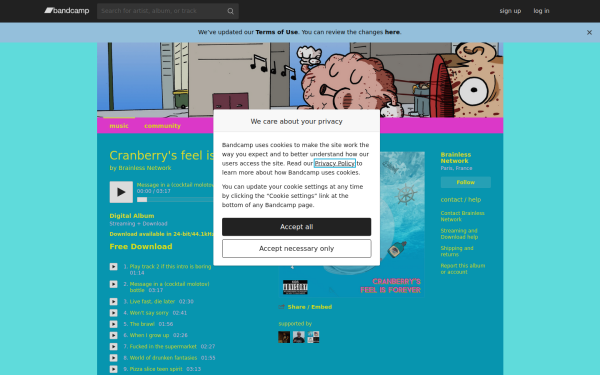
Task: Click the Free Download link
Action: pyautogui.click(x=141, y=247)
